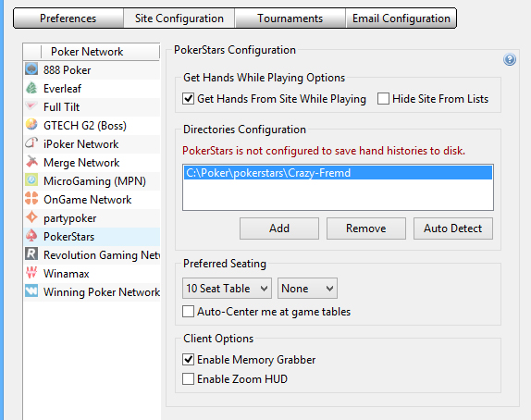This screenshot has width=531, height=420.
Task: Click the partypoker diamond icon
Action: [31, 217]
